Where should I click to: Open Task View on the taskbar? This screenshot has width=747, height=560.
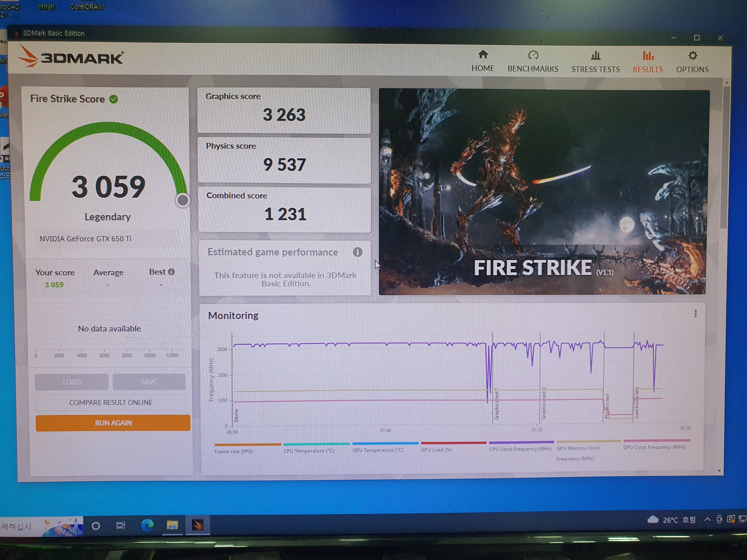[x=121, y=526]
